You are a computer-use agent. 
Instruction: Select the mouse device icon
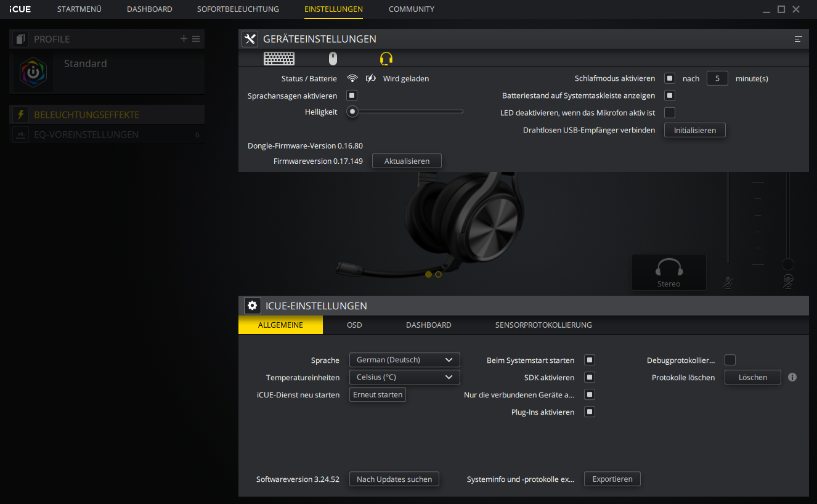coord(333,59)
